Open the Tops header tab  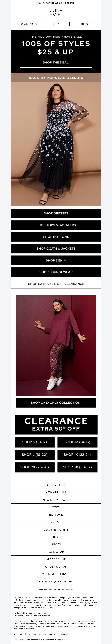pyautogui.click(x=56, y=24)
